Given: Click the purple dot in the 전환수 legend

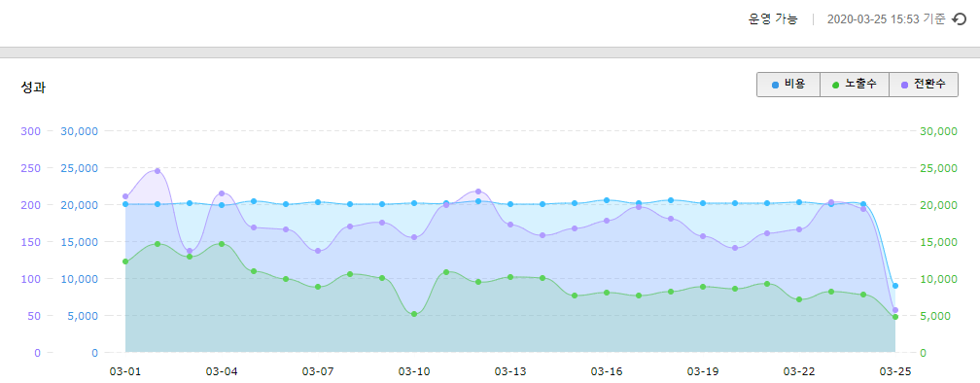Looking at the screenshot, I should [x=904, y=85].
